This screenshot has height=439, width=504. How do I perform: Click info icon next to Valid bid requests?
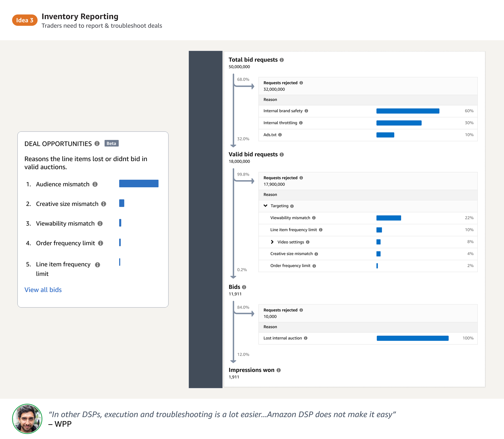click(282, 155)
